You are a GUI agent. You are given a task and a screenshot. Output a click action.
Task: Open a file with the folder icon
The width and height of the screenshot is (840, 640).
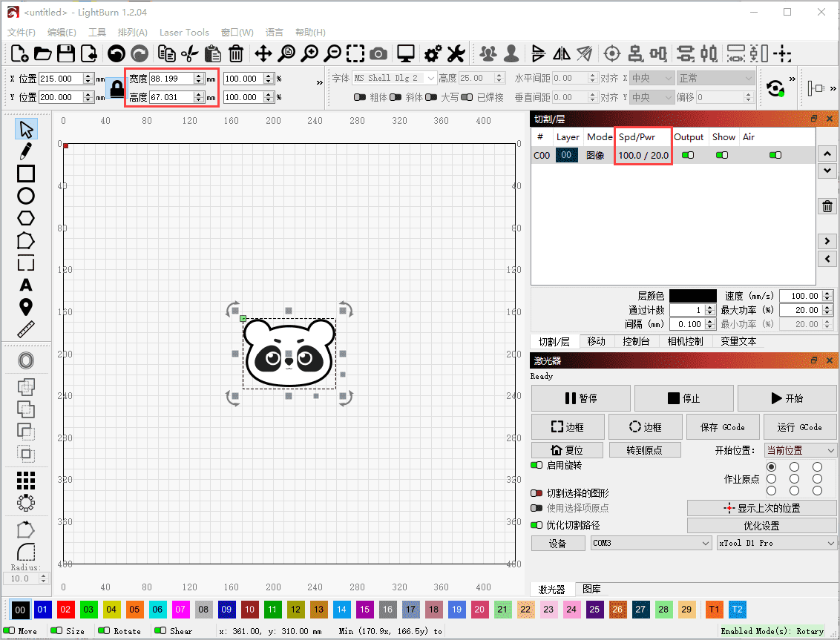pyautogui.click(x=43, y=53)
